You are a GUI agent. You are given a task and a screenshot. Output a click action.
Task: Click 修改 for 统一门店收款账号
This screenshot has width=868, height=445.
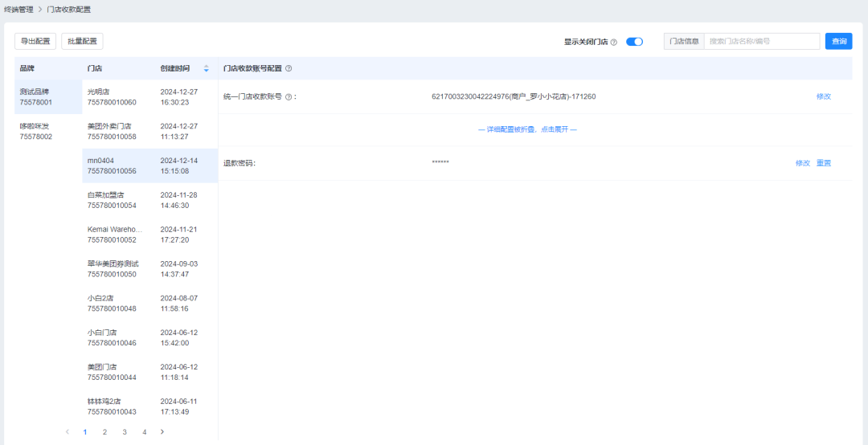tap(824, 96)
